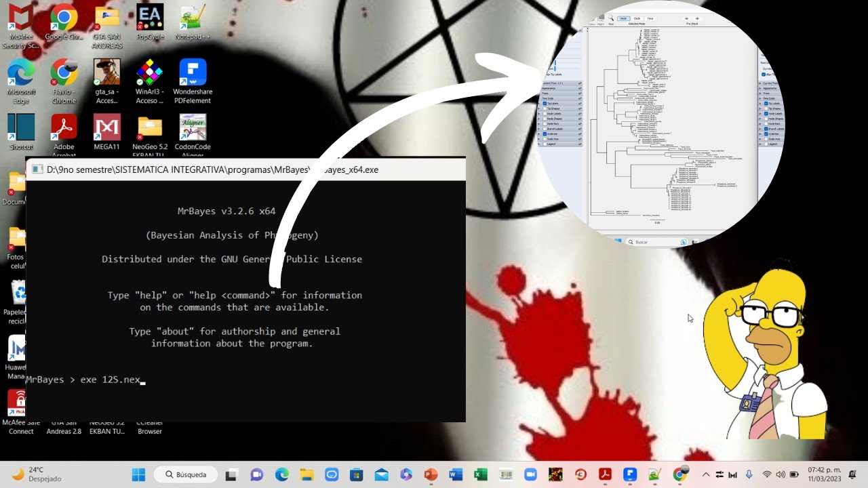The width and height of the screenshot is (868, 488).
Task: Open Excel from the taskbar
Action: [x=481, y=474]
